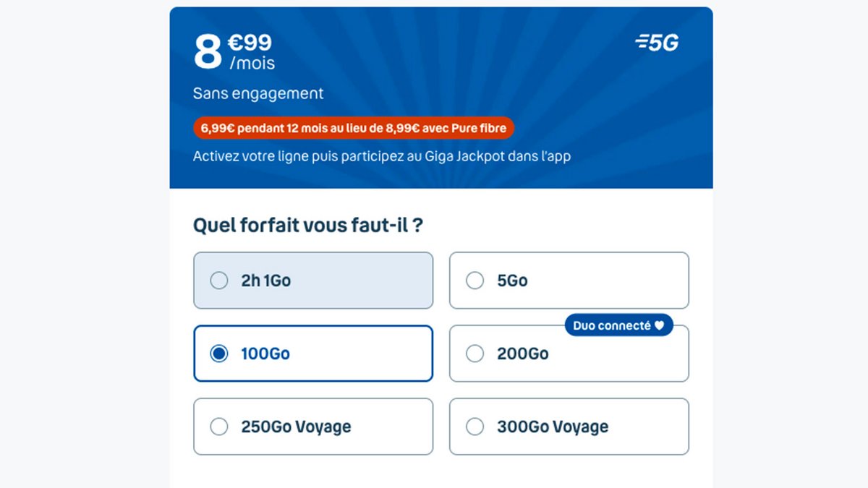Select the 5Go plan option
The height and width of the screenshot is (488, 868).
pyautogui.click(x=569, y=281)
